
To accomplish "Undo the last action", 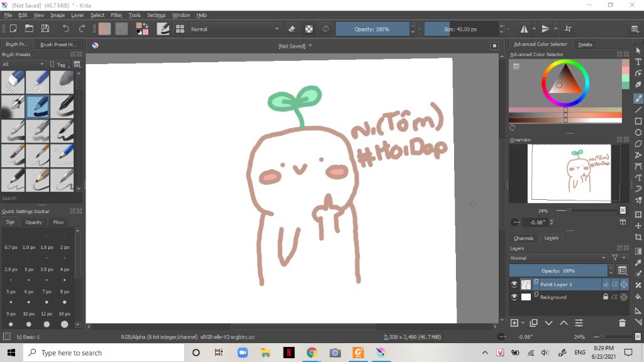I will pyautogui.click(x=65, y=29).
